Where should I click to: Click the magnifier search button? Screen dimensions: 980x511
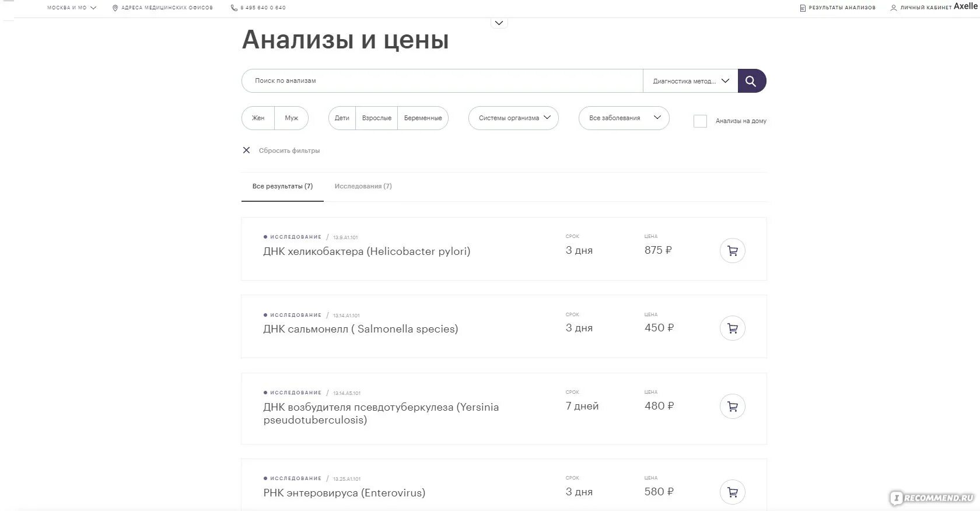pos(752,81)
